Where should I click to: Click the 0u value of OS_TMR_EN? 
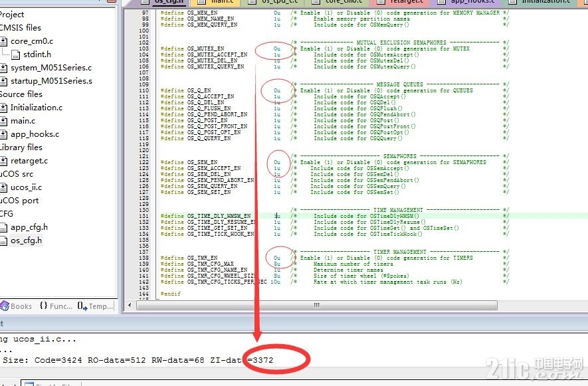coord(277,258)
